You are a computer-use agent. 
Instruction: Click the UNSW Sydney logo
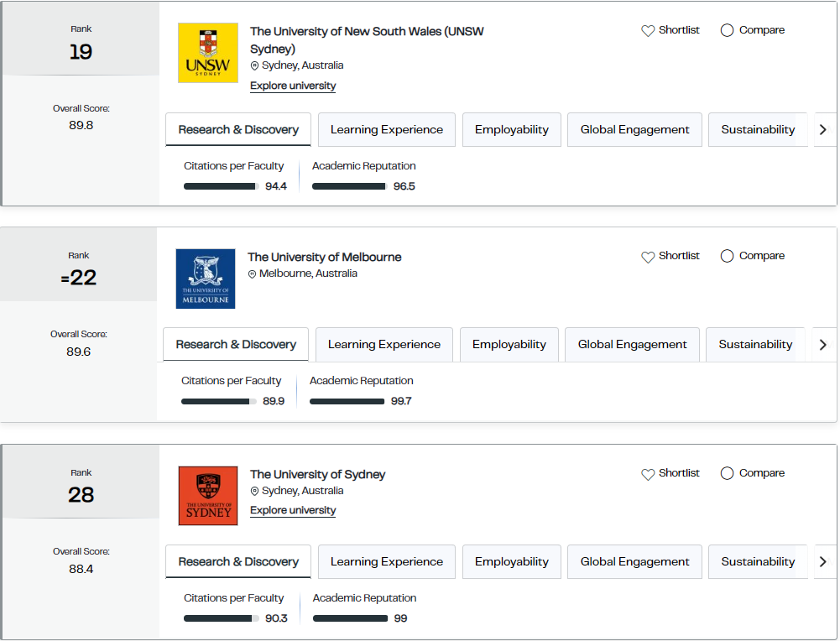208,53
